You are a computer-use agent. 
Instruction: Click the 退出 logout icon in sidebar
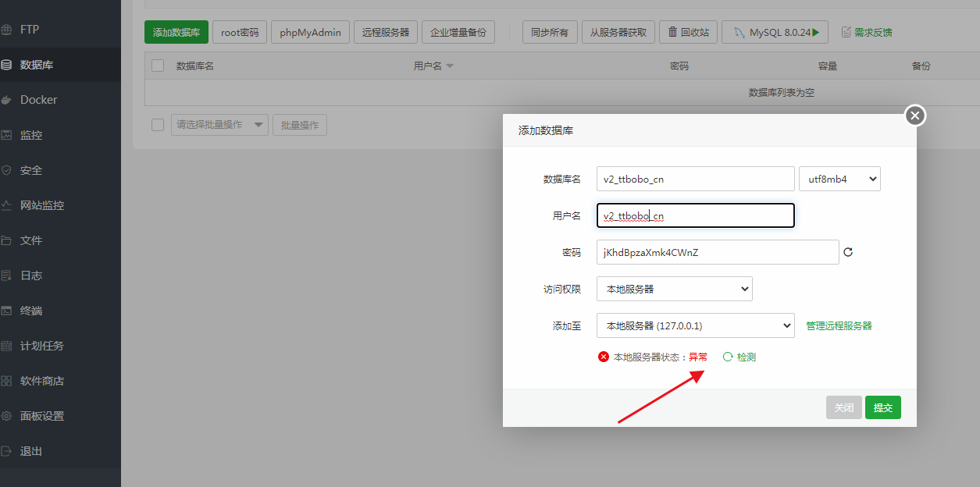click(6, 451)
